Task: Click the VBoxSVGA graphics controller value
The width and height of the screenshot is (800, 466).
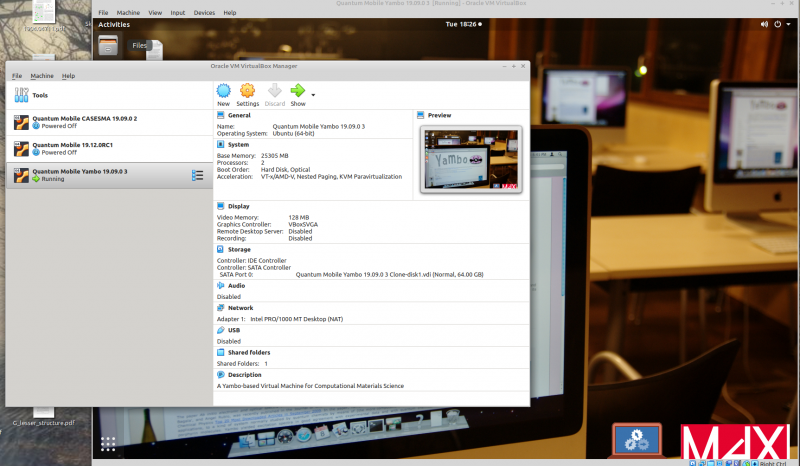Action: 303,224
